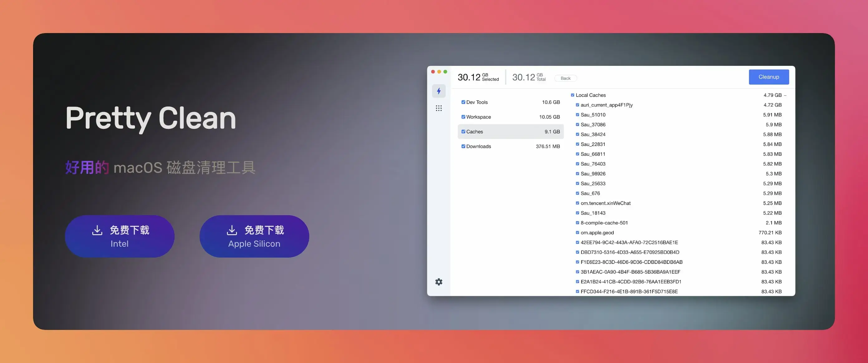Viewport: 868px width, 363px height.
Task: Select the Caches category row
Action: pyautogui.click(x=510, y=132)
